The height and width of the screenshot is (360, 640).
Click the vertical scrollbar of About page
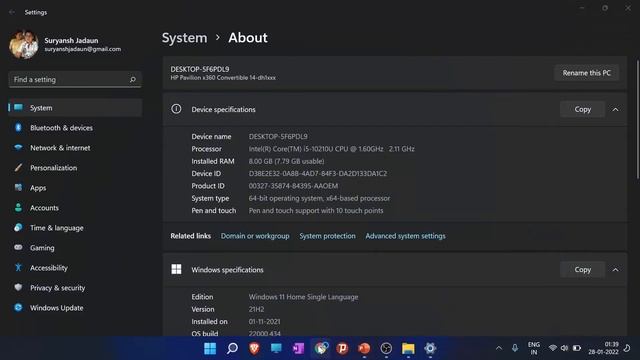click(638, 119)
